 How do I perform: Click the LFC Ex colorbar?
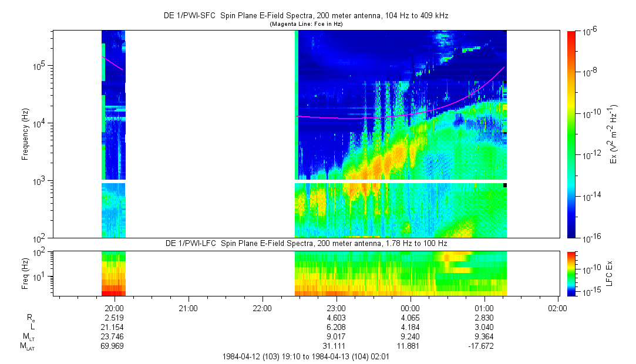coord(572,273)
